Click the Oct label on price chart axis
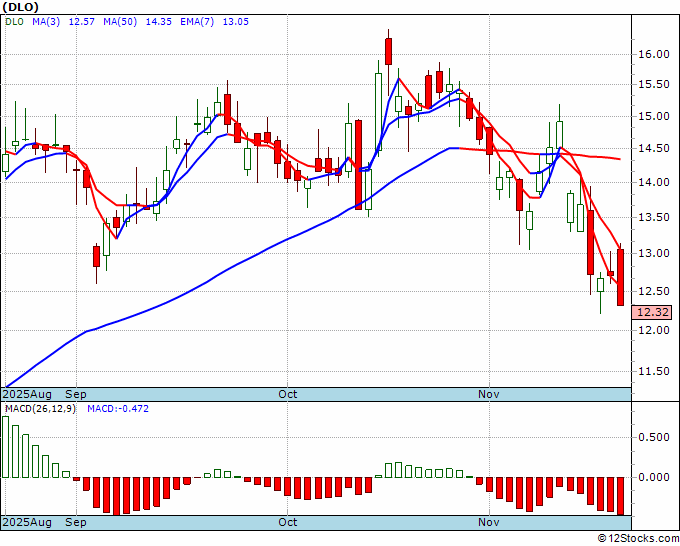Viewport: 680px width, 546px height. [288, 394]
